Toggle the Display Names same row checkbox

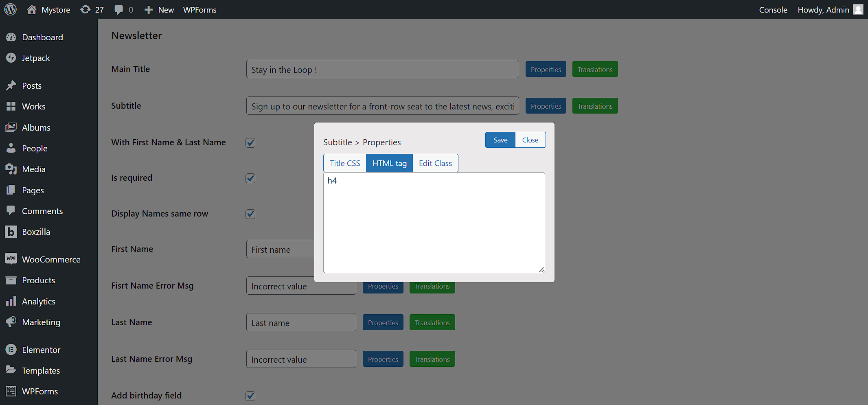point(250,214)
